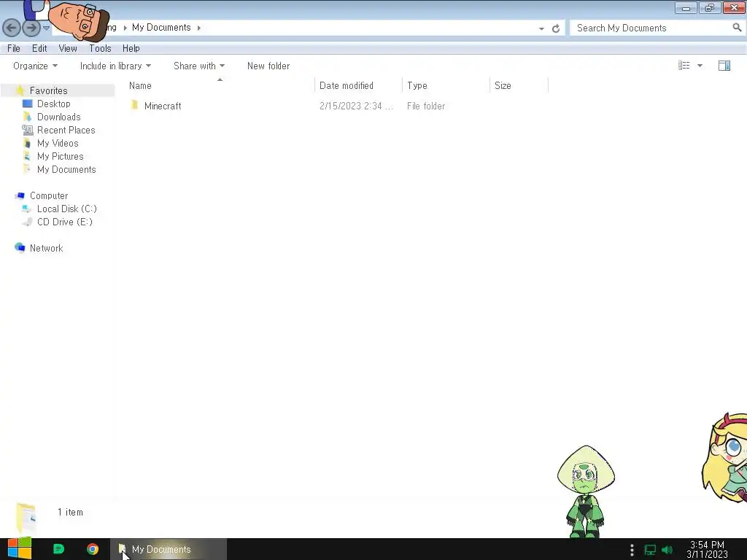Click the '1 item' status text
This screenshot has width=747, height=560.
[70, 513]
